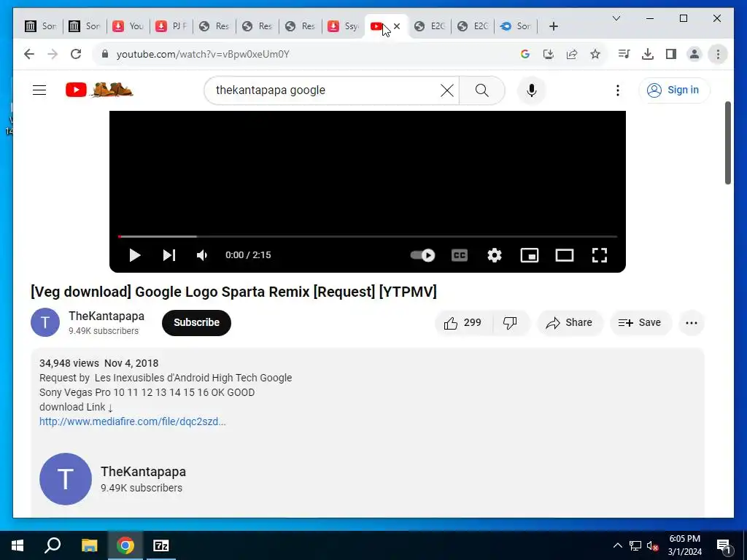Subscribe to TheKantapapa

pos(196,323)
